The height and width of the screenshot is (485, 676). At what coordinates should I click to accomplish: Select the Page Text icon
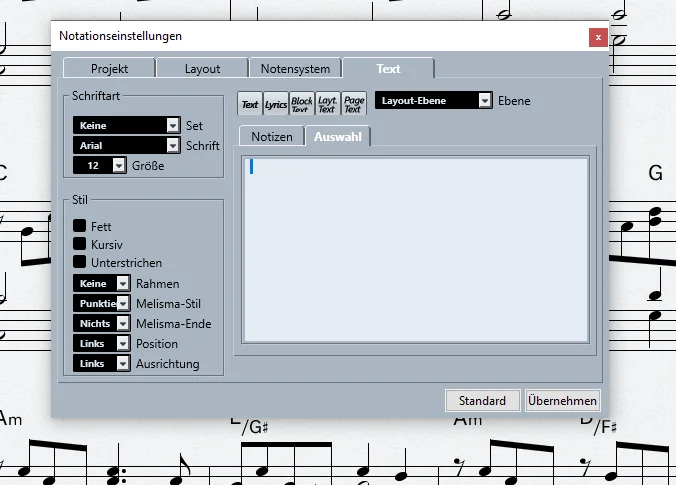[354, 103]
